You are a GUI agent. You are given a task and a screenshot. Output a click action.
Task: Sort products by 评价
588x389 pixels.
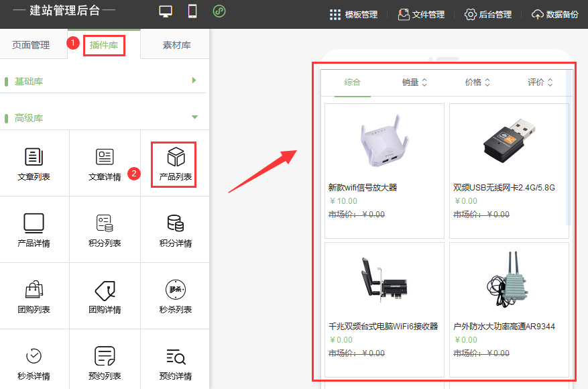point(540,82)
